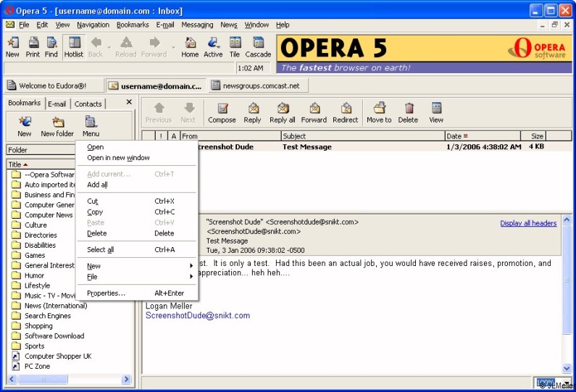
Task: Click the Reload toolbar icon
Action: point(125,46)
